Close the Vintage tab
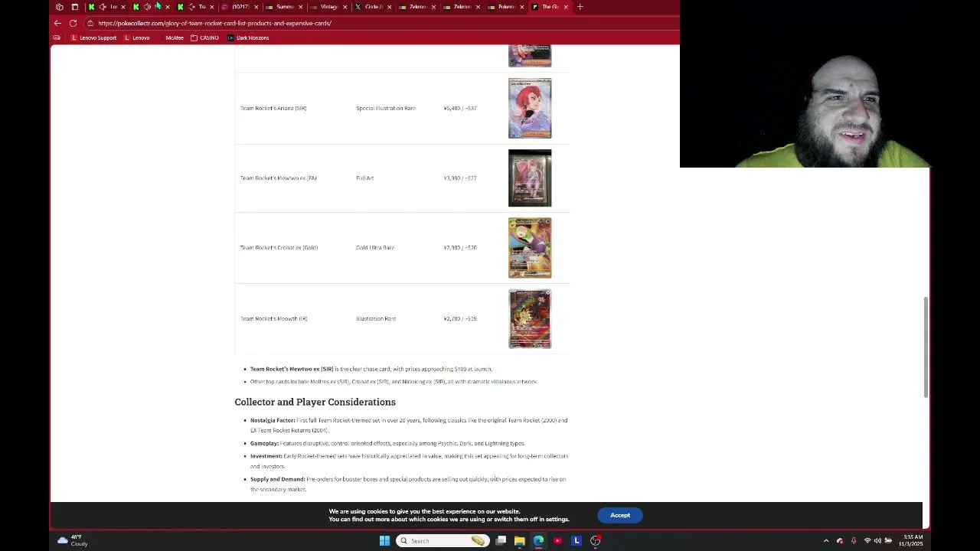 pyautogui.click(x=345, y=7)
